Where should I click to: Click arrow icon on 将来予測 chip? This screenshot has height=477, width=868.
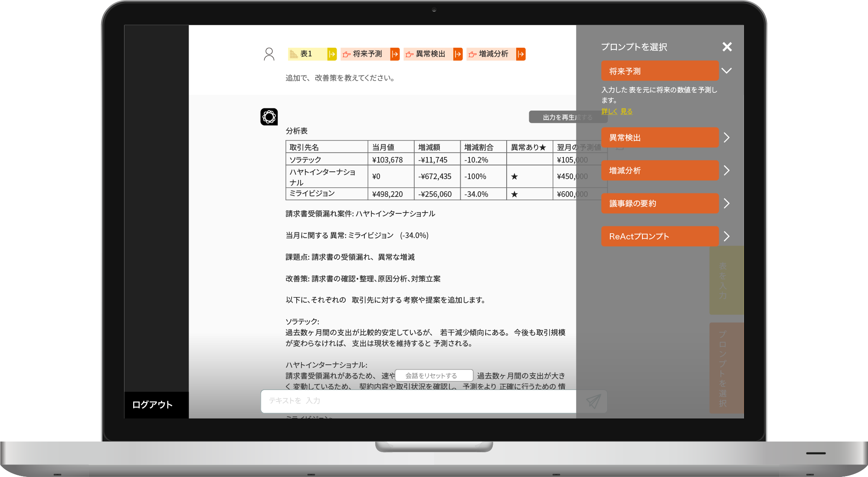395,54
